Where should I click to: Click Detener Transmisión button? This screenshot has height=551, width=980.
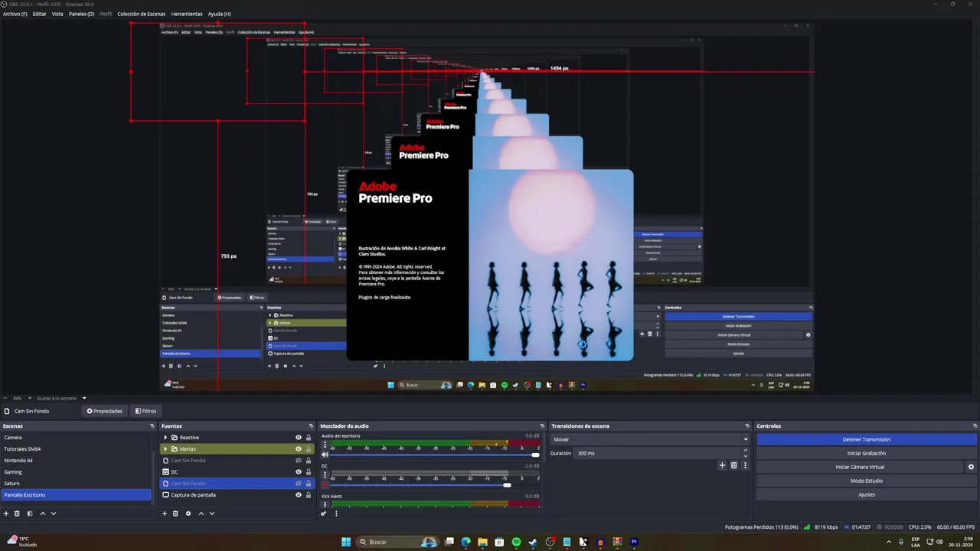[867, 439]
